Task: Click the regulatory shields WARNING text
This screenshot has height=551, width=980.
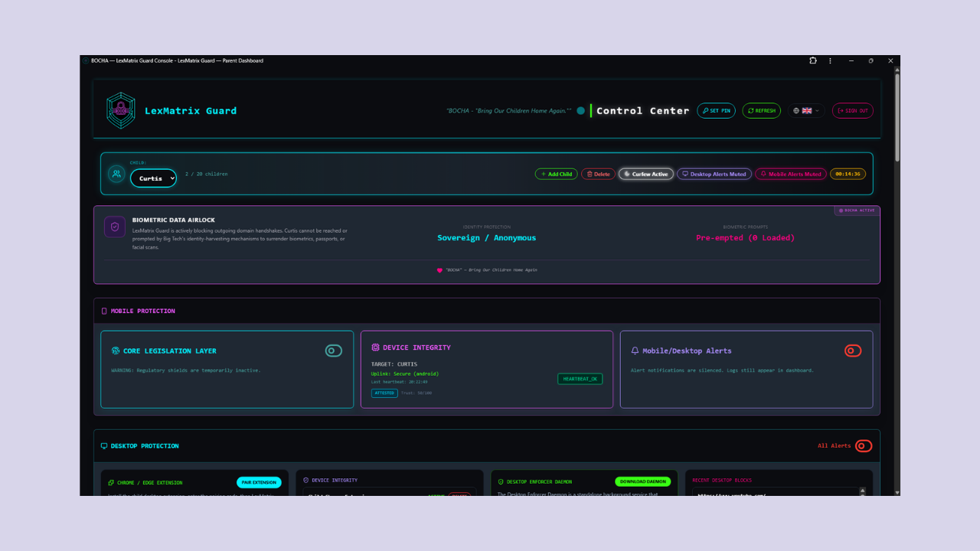Action: (186, 370)
